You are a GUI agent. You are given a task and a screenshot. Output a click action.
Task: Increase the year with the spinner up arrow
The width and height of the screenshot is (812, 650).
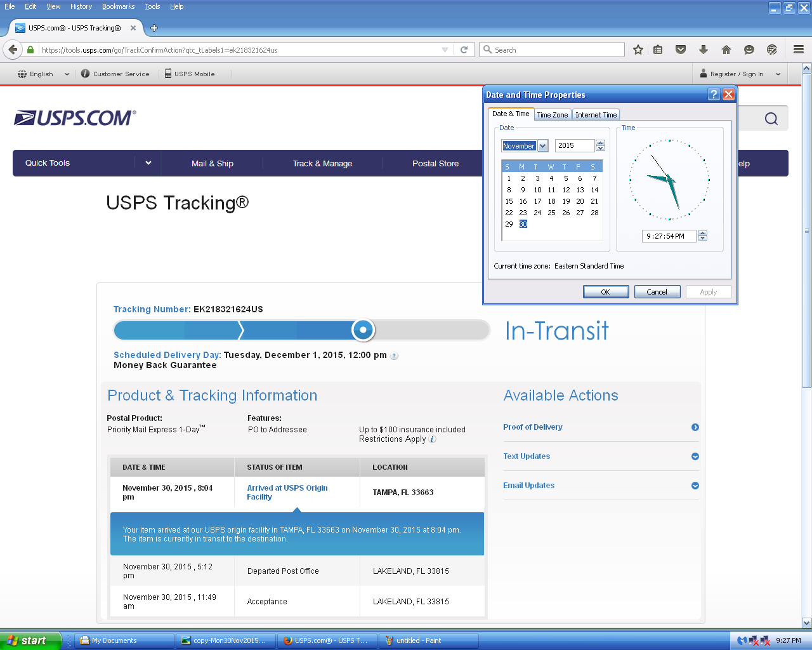(x=600, y=143)
